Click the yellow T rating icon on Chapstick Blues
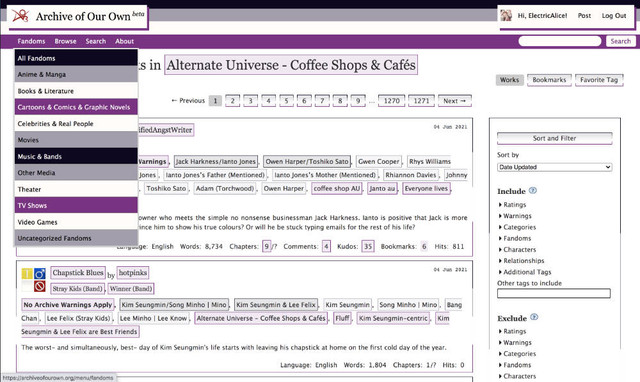 (27, 273)
